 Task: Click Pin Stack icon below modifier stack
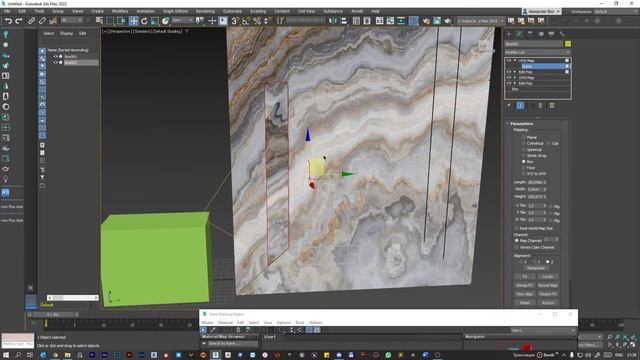(509, 106)
